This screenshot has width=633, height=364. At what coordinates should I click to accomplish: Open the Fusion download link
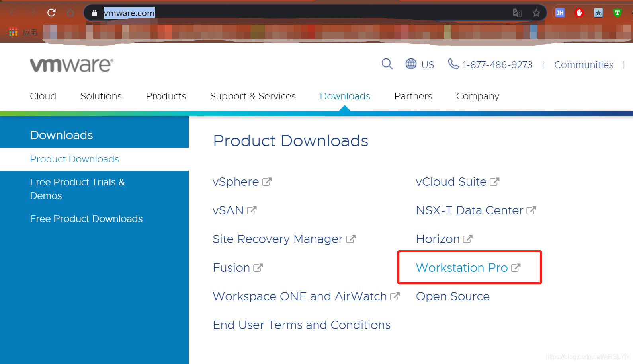coord(231,268)
